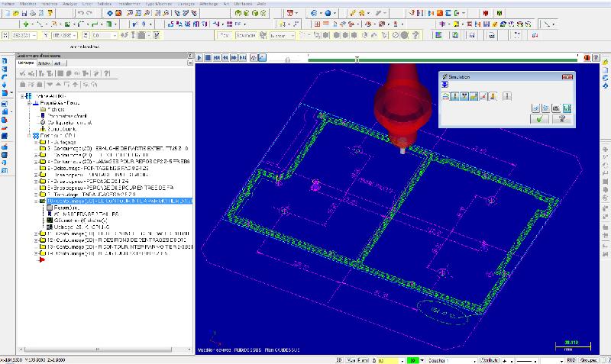Screen dimensions: 611x364
Task: Open the green system color swatch in the status bar
Action: pos(412,360)
